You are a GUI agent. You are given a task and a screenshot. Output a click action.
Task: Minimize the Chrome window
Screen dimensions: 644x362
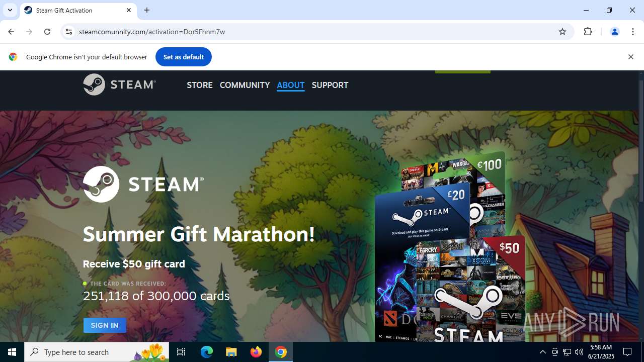(586, 10)
